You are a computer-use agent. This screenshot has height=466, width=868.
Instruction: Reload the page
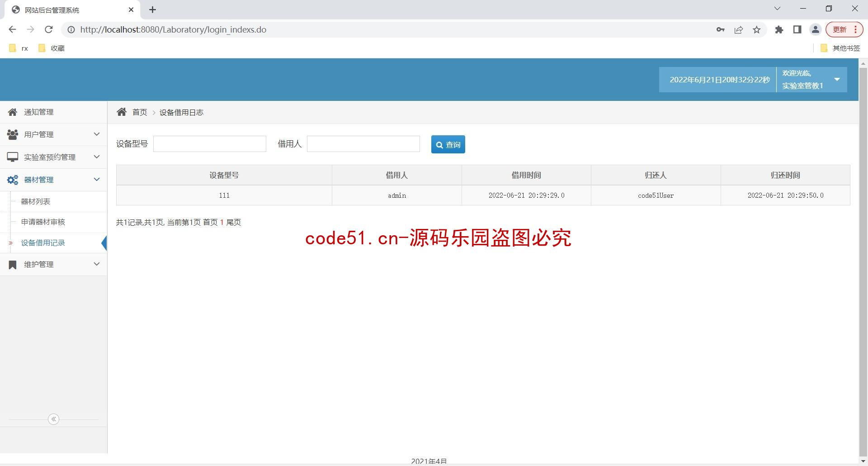click(x=48, y=29)
